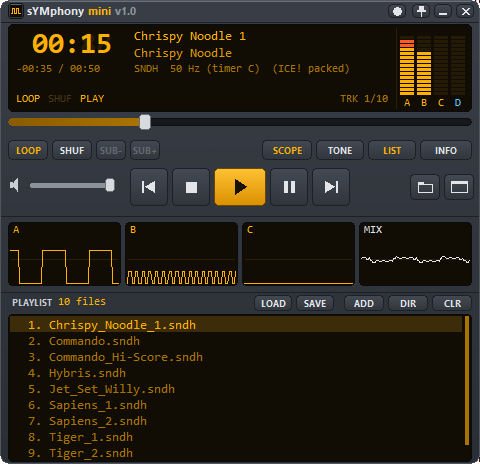Click the seek bar slider handle

[145, 122]
